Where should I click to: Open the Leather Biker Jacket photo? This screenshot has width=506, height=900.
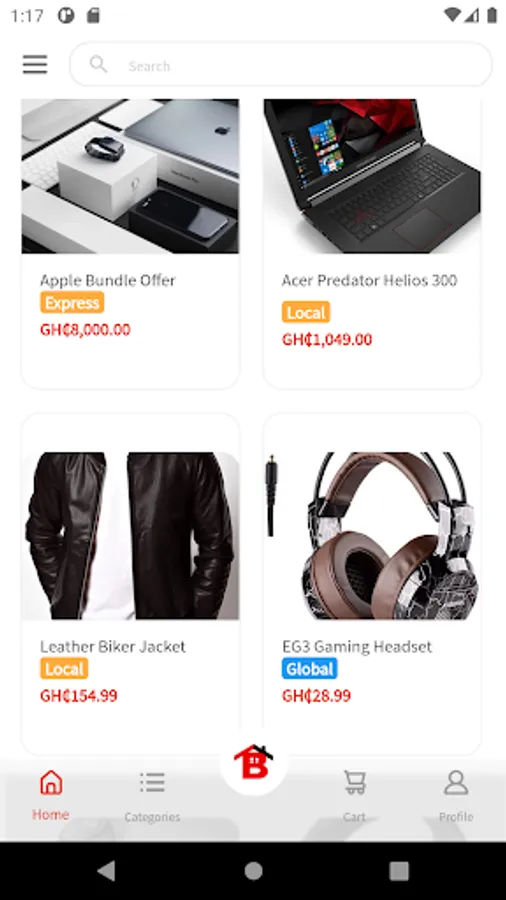pos(130,536)
